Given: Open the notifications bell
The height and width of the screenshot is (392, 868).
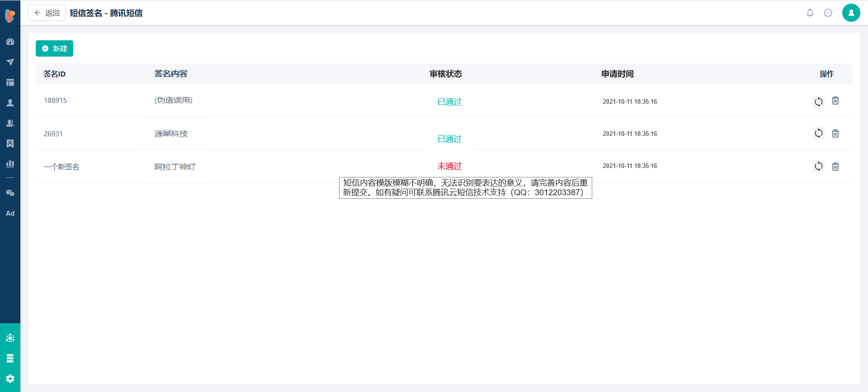Looking at the screenshot, I should 810,13.
